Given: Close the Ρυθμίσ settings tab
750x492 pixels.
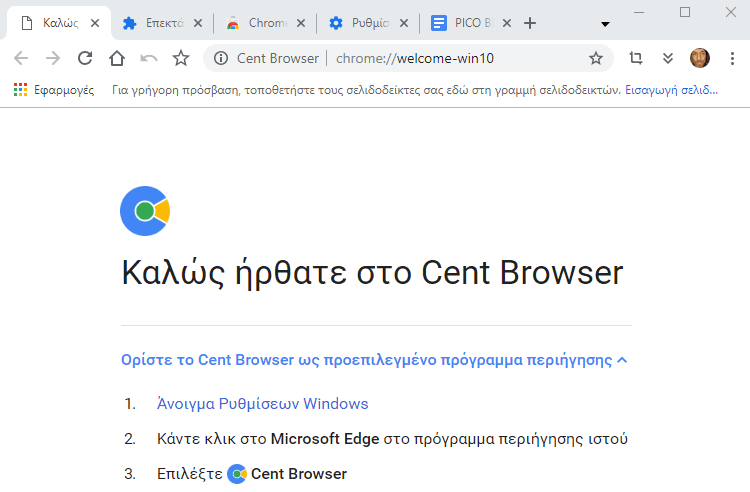Looking at the screenshot, I should (404, 23).
